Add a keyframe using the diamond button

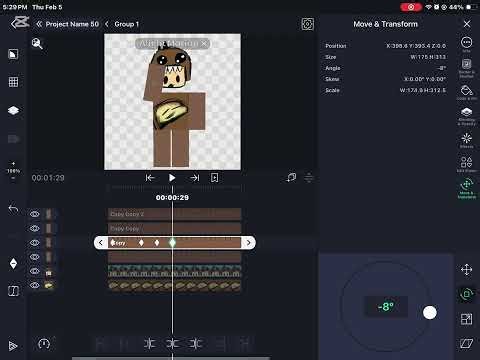coord(13,263)
